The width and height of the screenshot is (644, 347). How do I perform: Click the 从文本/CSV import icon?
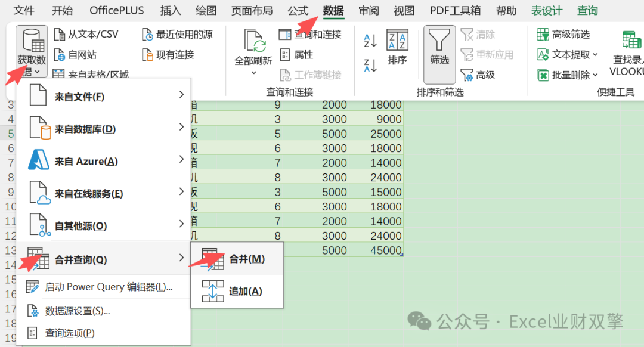point(60,35)
